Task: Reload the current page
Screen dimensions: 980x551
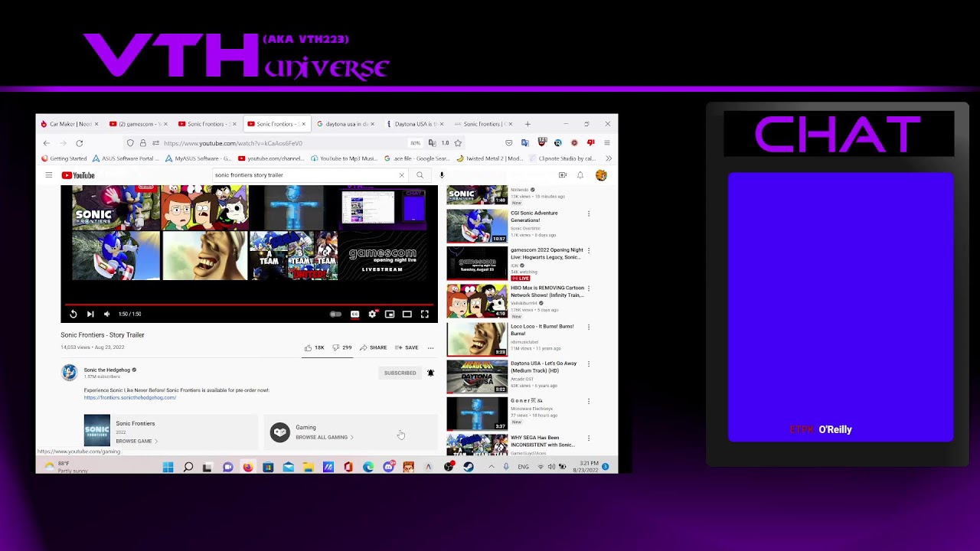Action: coord(79,143)
